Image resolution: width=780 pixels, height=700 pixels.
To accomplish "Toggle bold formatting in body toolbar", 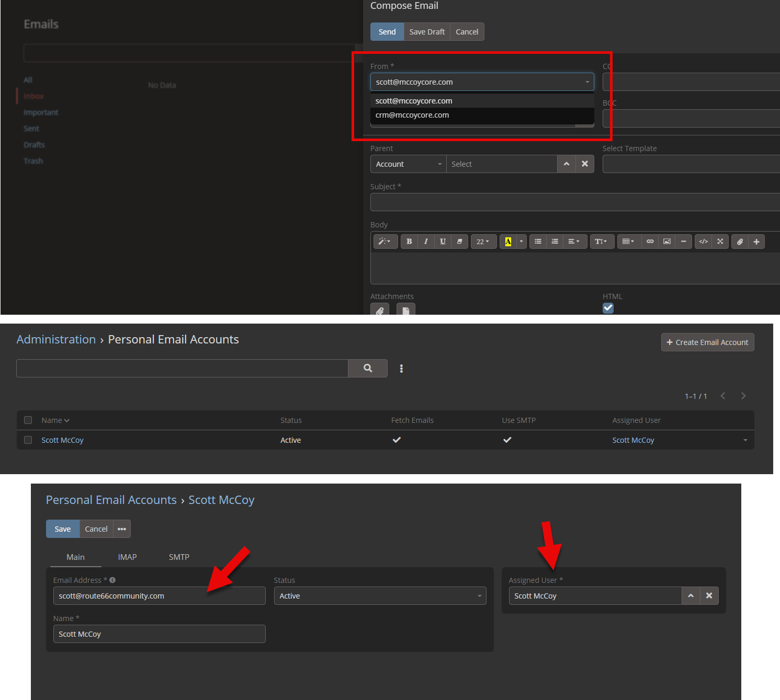I will (409, 242).
